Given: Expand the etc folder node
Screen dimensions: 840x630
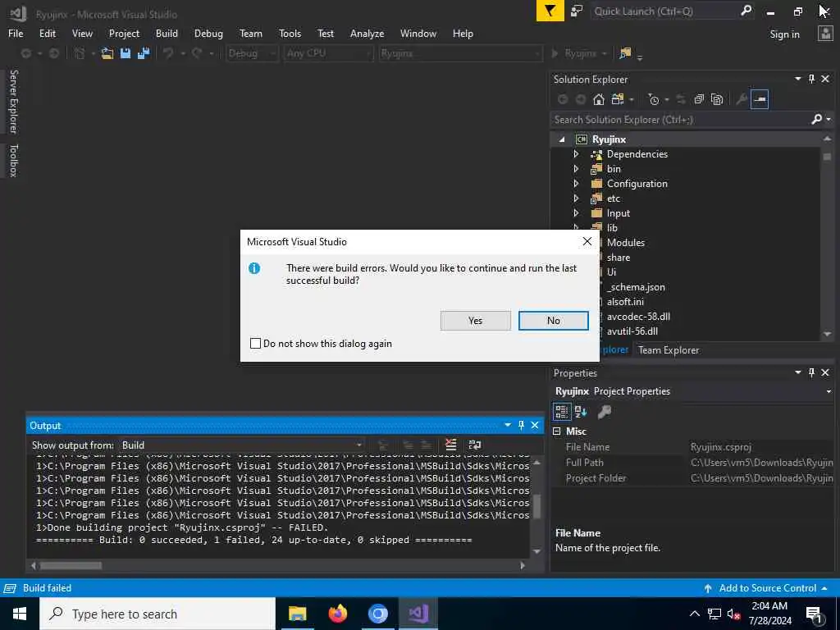Looking at the screenshot, I should click(x=576, y=199).
